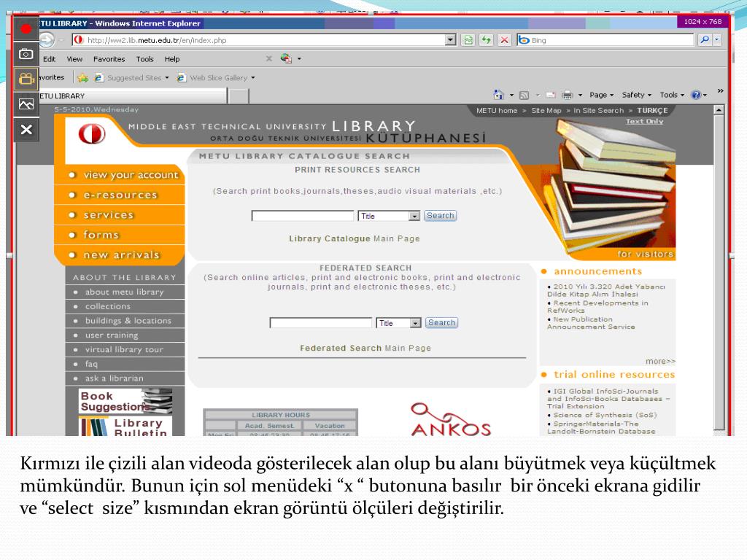747x560 pixels.
Task: Click the RSS feeds icon in command bar
Action: 524,96
